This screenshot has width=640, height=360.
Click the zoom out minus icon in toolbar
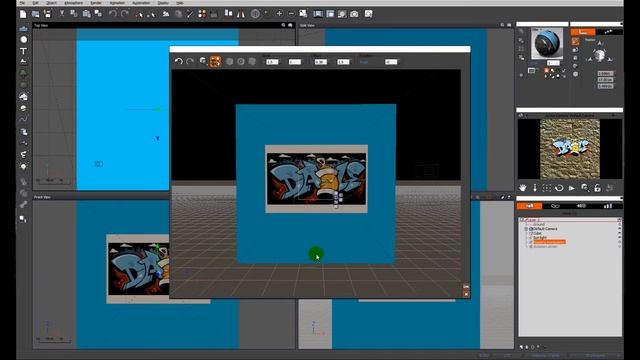[291, 14]
